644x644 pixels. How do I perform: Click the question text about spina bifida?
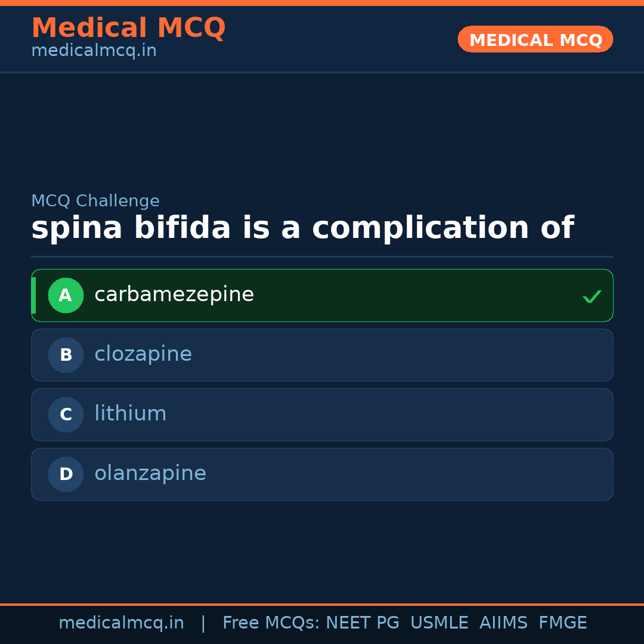point(302,228)
